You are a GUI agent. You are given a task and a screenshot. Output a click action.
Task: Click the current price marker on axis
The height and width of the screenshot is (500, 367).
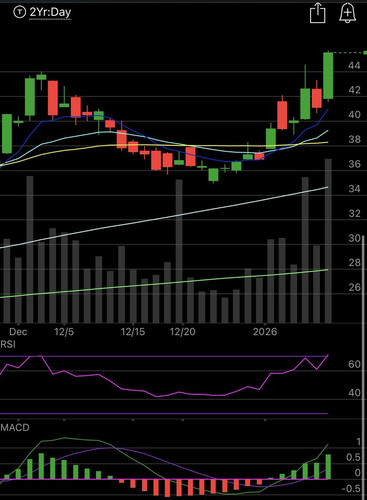pos(365,53)
